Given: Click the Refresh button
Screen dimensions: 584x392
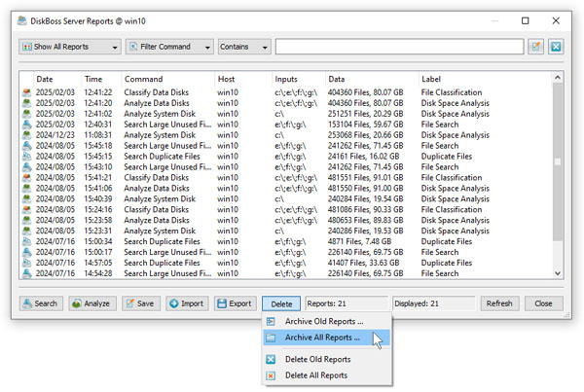Looking at the screenshot, I should pyautogui.click(x=499, y=303).
